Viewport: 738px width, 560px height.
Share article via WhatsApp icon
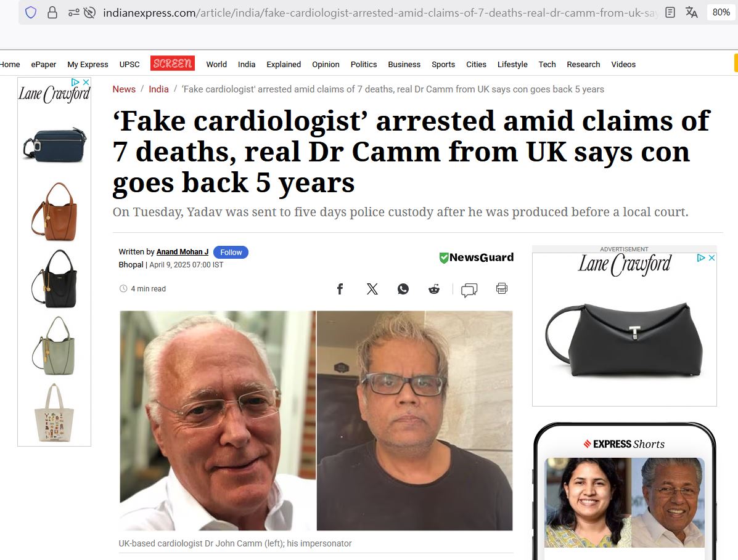(403, 289)
